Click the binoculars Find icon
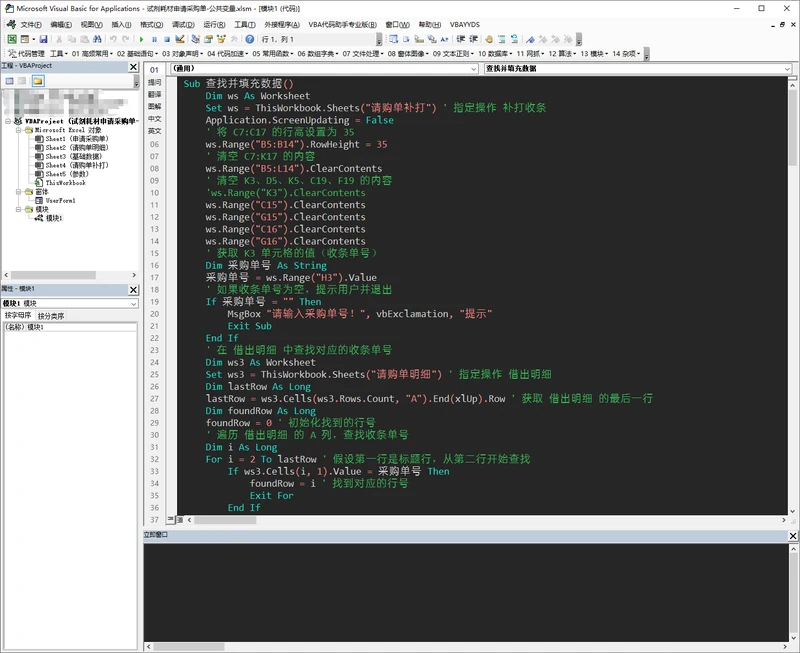800x653 pixels. [97, 39]
